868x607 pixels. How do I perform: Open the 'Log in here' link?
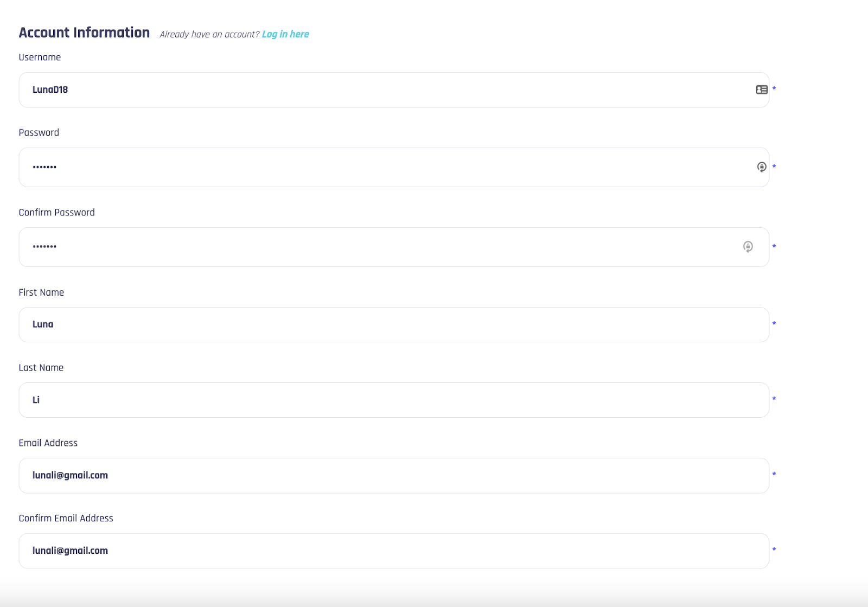tap(285, 34)
